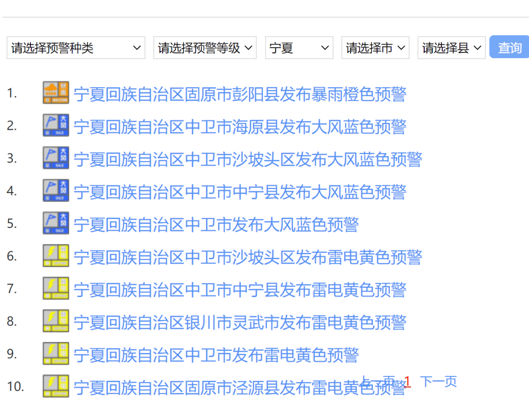The height and width of the screenshot is (420, 529).
Task: Click the gale blue icon for Zhongning County warning
Action: [x=55, y=190]
